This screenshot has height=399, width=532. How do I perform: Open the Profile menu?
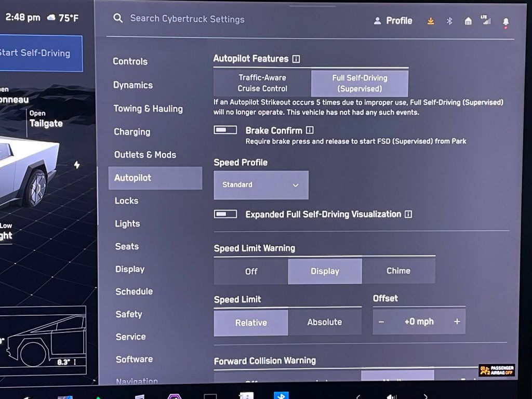coord(393,21)
